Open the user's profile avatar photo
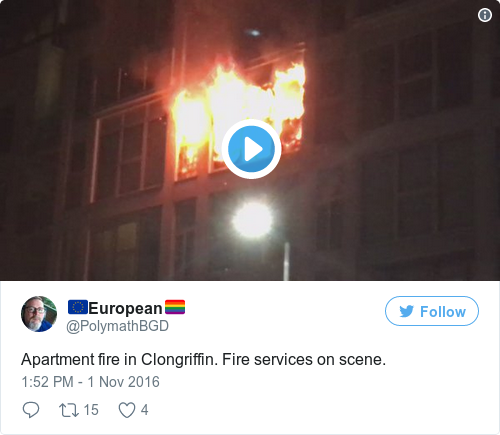500x435 pixels. (x=39, y=314)
